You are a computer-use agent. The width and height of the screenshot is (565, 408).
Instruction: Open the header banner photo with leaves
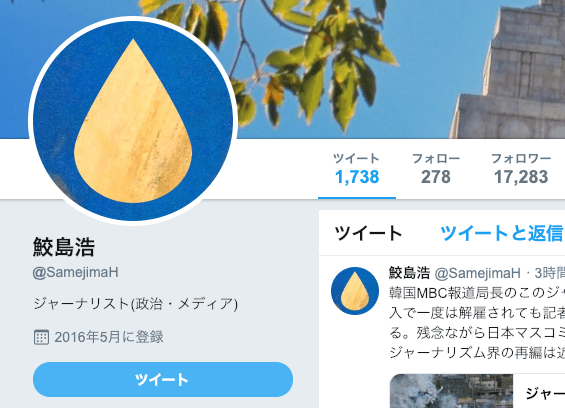pyautogui.click(x=396, y=68)
